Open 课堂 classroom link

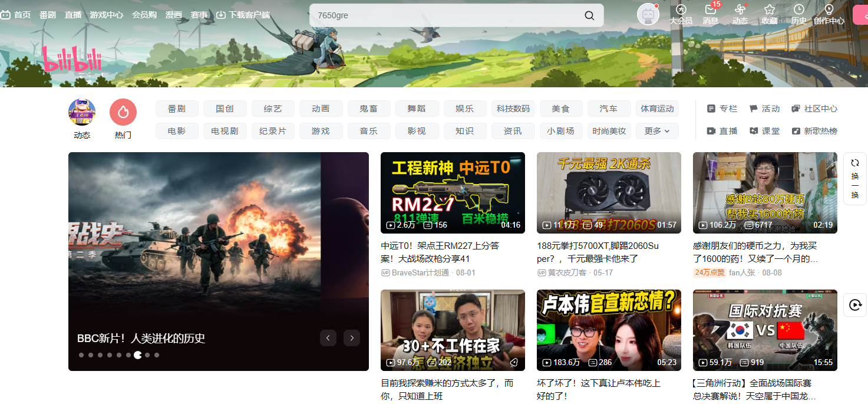click(x=764, y=131)
